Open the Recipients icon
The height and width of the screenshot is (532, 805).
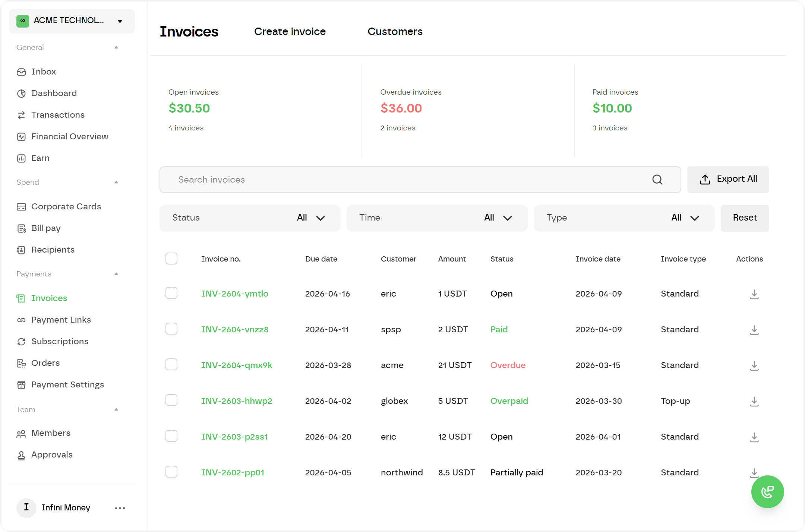coord(21,250)
